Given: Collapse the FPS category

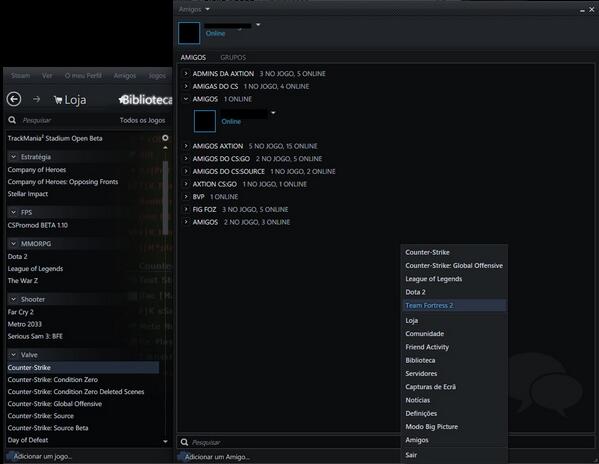Looking at the screenshot, I should pos(13,212).
